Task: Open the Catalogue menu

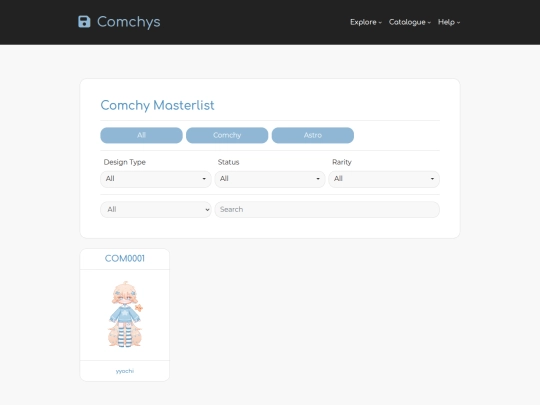Action: click(410, 22)
